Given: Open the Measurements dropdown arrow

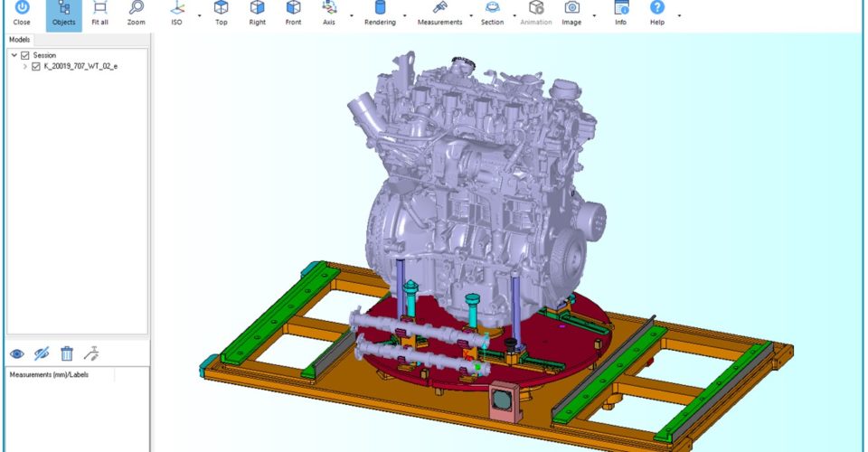Looking at the screenshot, I should (x=471, y=15).
